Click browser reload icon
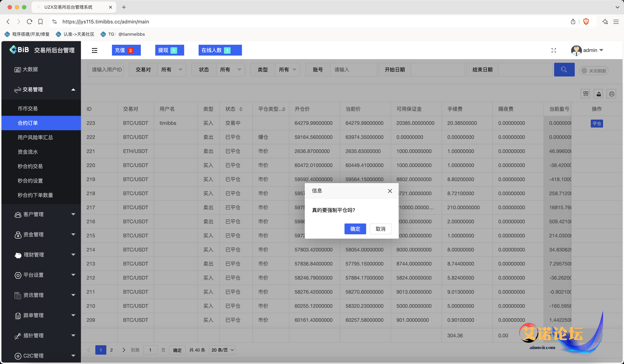Image resolution: width=624 pixels, height=364 pixels. pos(29,21)
